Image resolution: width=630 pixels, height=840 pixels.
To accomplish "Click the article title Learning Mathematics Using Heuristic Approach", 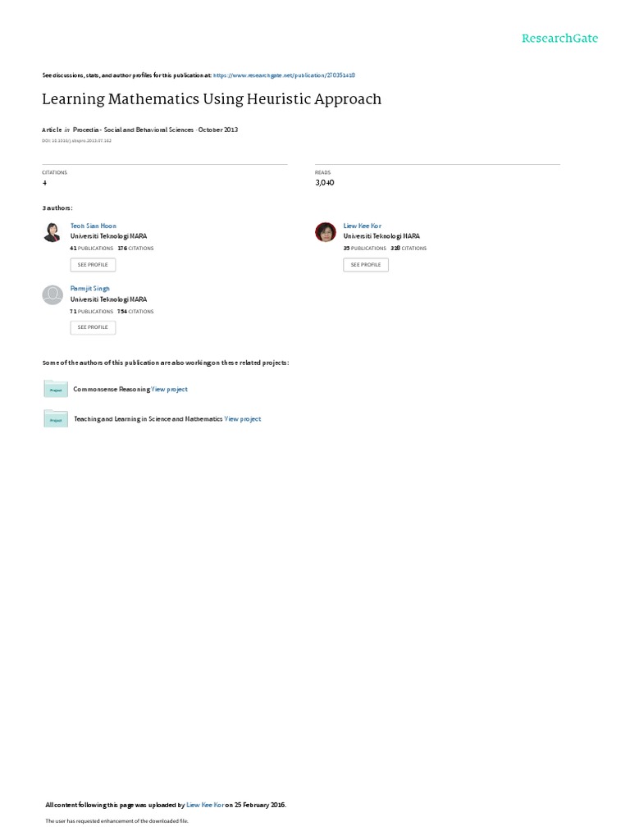I will coord(212,99).
